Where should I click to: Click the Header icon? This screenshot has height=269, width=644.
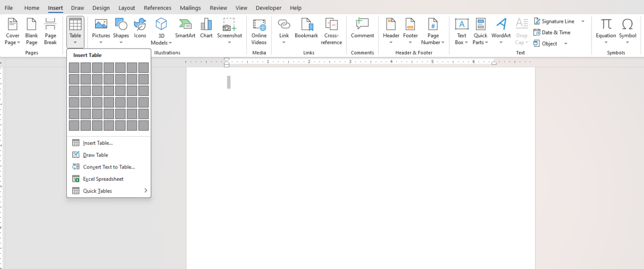coord(391,24)
